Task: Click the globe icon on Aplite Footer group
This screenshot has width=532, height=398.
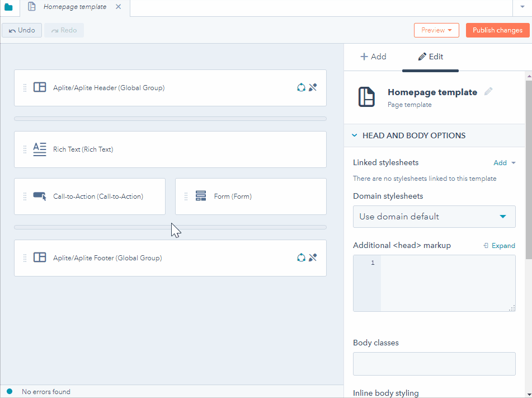Action: [301, 257]
